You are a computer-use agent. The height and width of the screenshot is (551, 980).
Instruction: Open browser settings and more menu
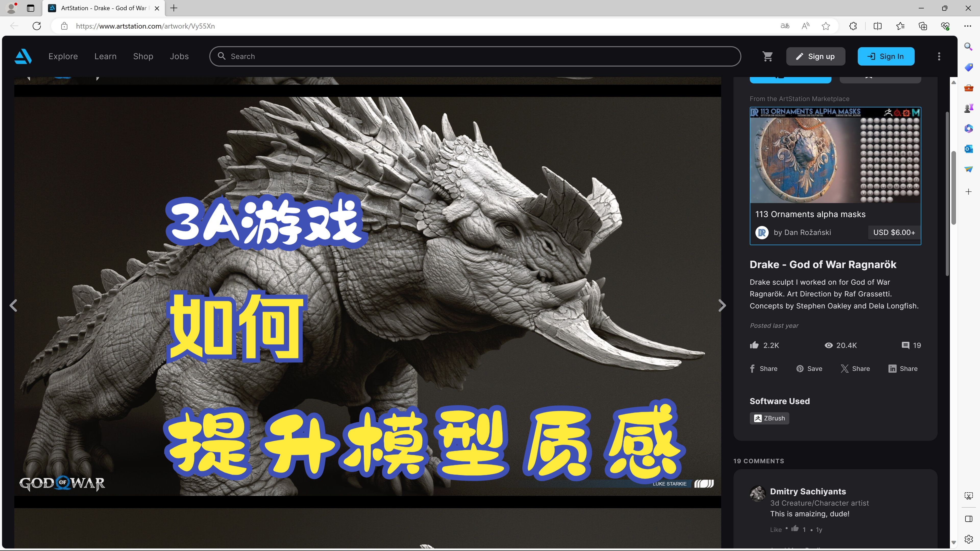[x=968, y=26]
